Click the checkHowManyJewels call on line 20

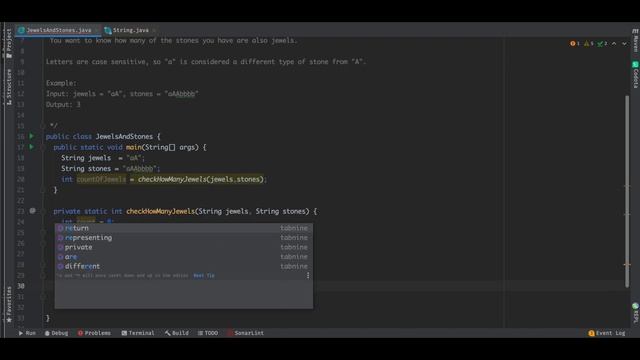tap(172, 179)
